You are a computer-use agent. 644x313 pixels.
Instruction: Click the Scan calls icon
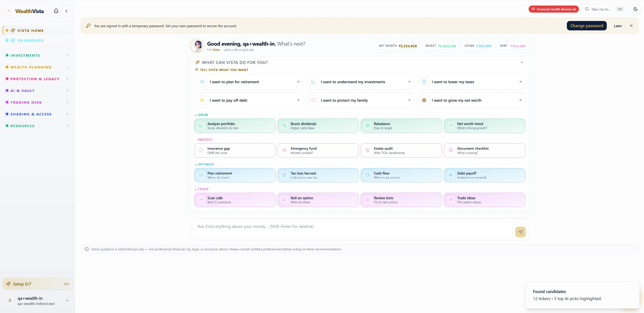click(x=201, y=200)
